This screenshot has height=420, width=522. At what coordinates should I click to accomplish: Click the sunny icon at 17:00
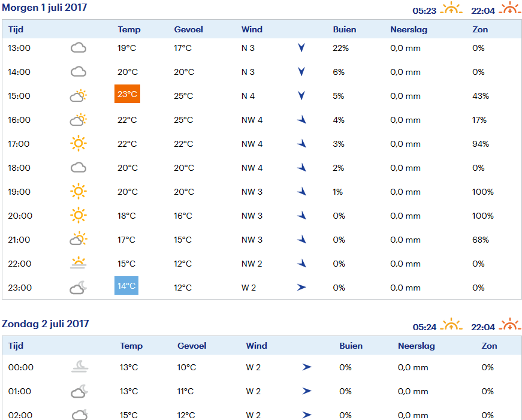[x=79, y=143]
